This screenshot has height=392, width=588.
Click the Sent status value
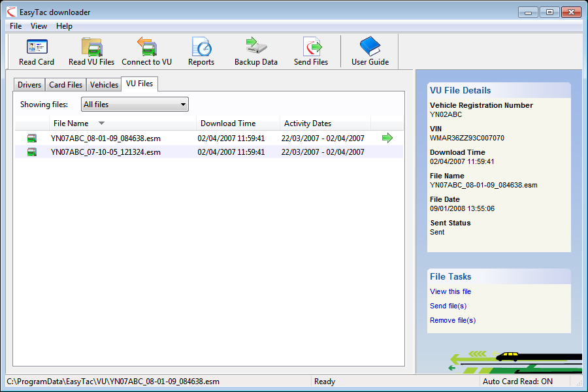(x=437, y=232)
